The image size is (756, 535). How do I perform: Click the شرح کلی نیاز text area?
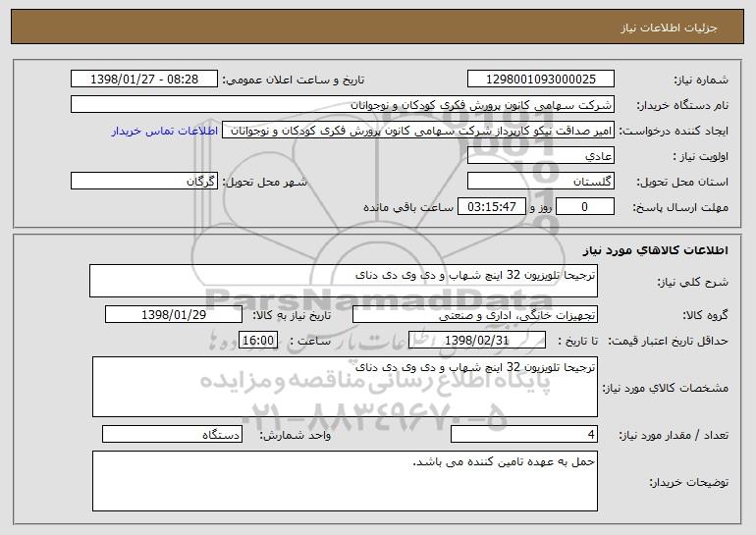coord(344,281)
